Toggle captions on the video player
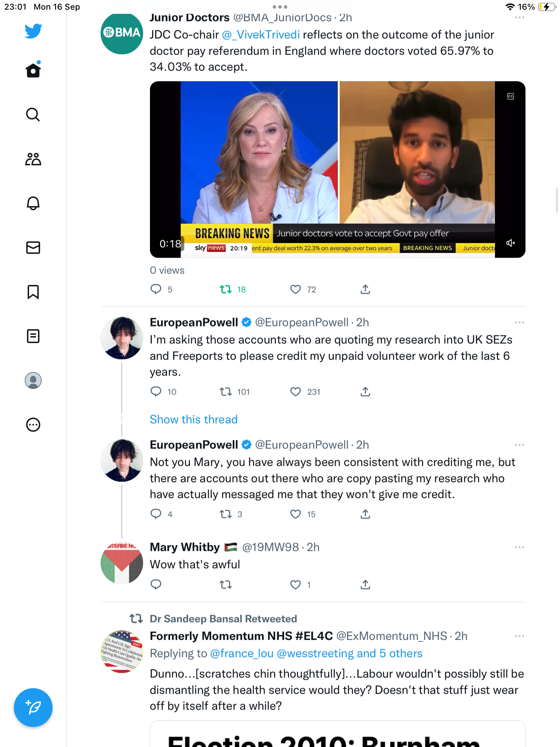560x747 pixels. [511, 96]
